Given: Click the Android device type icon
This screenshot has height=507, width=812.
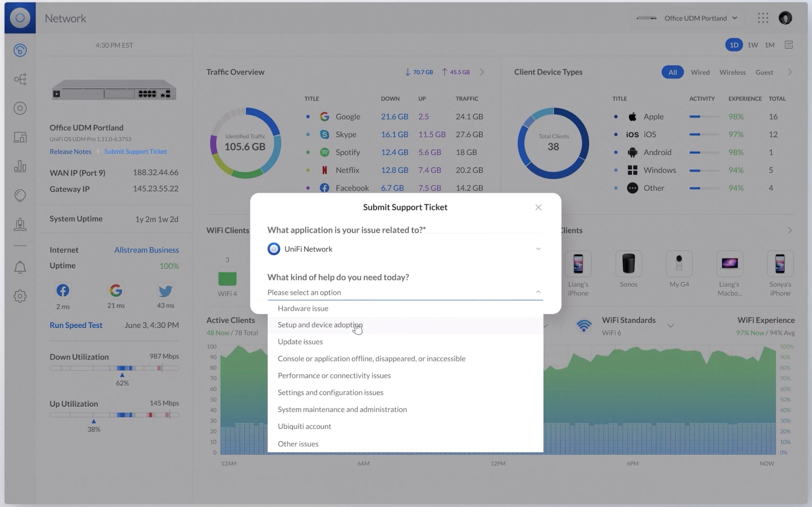Looking at the screenshot, I should click(x=632, y=152).
